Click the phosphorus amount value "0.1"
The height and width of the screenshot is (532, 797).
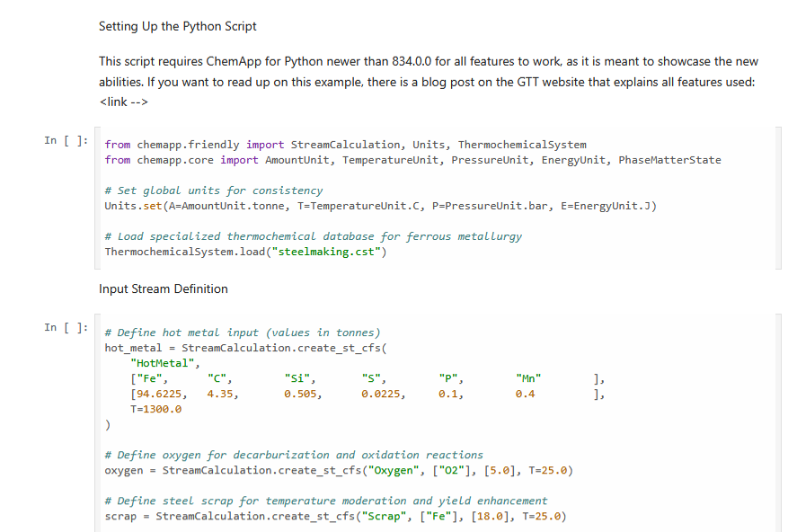[x=448, y=394]
